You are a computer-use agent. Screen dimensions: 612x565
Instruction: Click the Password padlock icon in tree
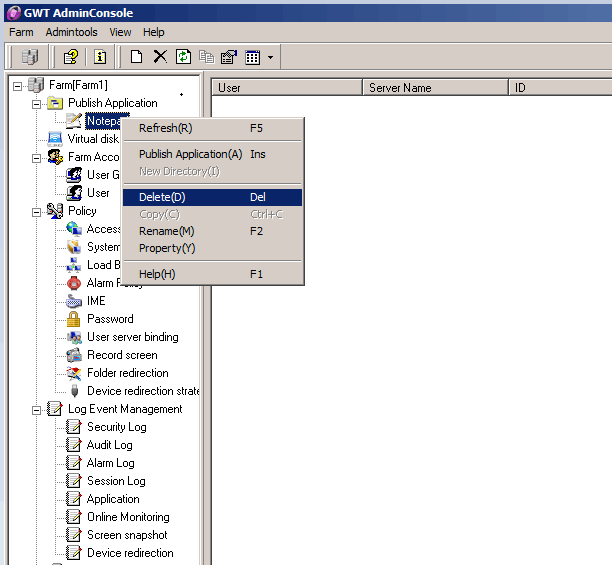[x=73, y=319]
